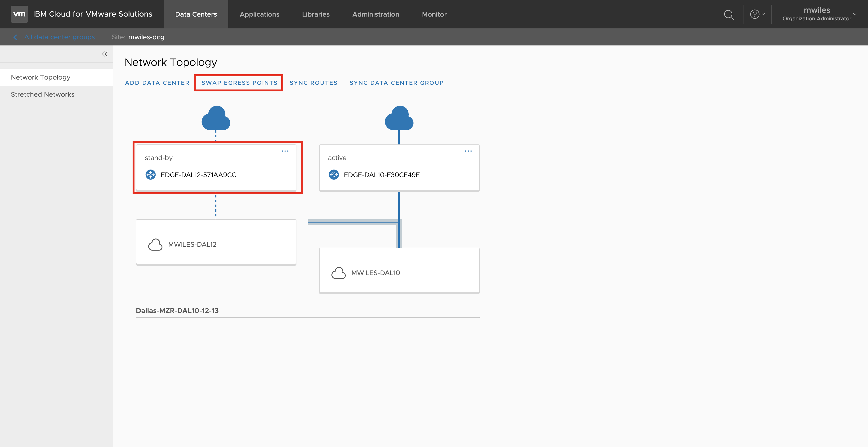Screen dimensions: 868x447
Task: Open ellipsis menu on active edge card
Action: click(x=468, y=151)
